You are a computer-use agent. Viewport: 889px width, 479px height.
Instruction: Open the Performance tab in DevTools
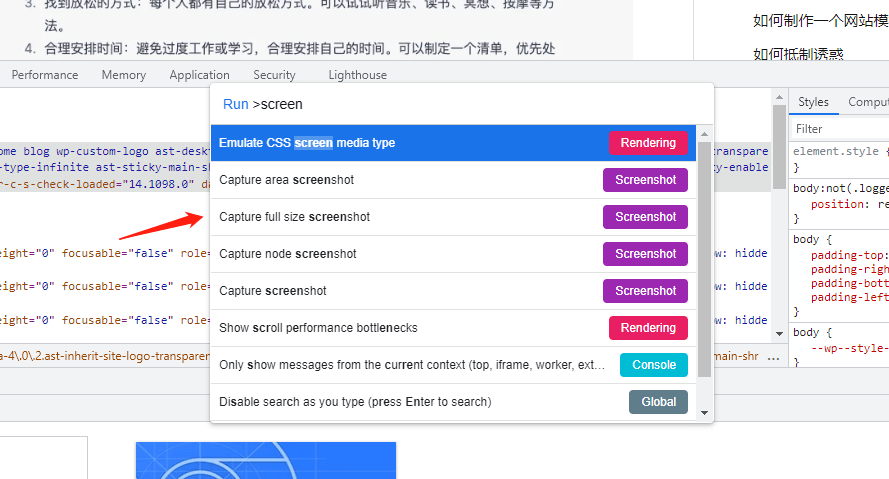click(x=45, y=75)
